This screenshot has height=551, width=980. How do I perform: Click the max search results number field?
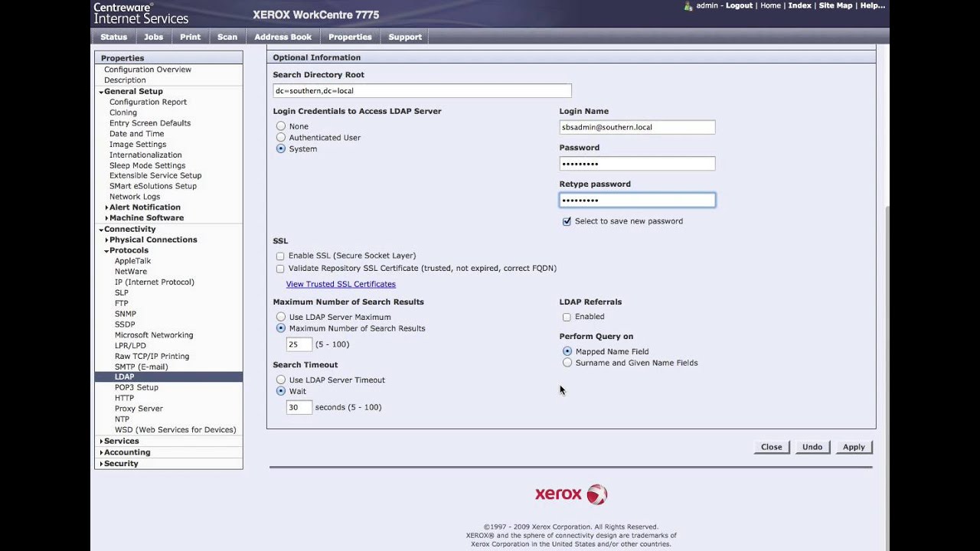pyautogui.click(x=299, y=344)
